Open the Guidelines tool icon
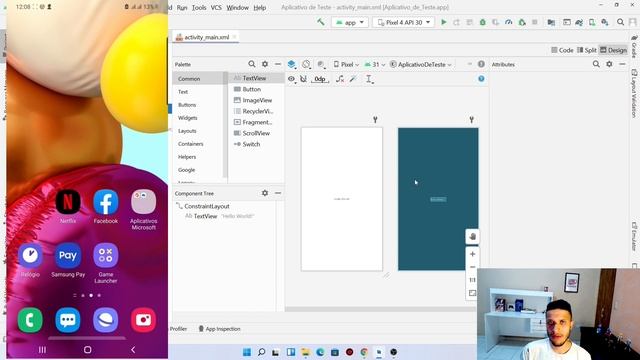The width and height of the screenshot is (640, 360). (x=369, y=79)
